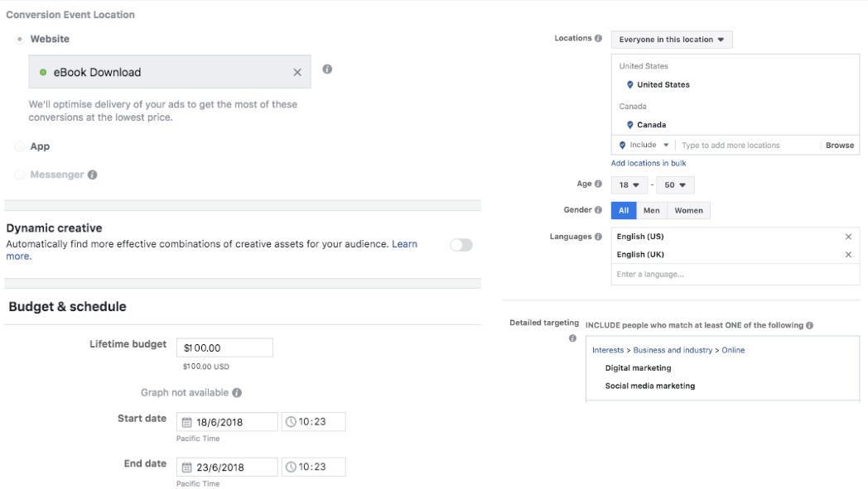The height and width of the screenshot is (489, 868).
Task: Click the info icon next to Messenger
Action: point(93,175)
